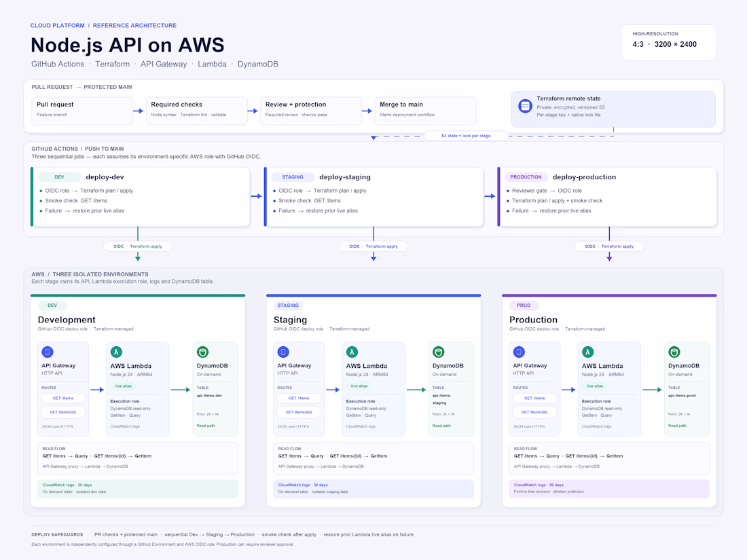This screenshot has width=747, height=560.
Task: Click the text CloudWatch logs · 90 days
Action: tap(539, 485)
